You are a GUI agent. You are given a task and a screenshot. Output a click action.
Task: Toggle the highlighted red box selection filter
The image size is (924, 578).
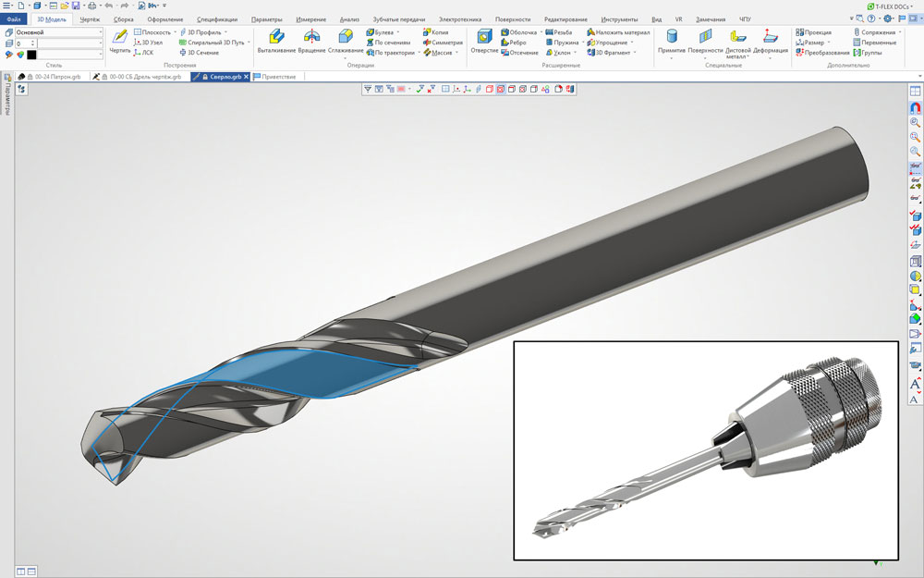(500, 89)
